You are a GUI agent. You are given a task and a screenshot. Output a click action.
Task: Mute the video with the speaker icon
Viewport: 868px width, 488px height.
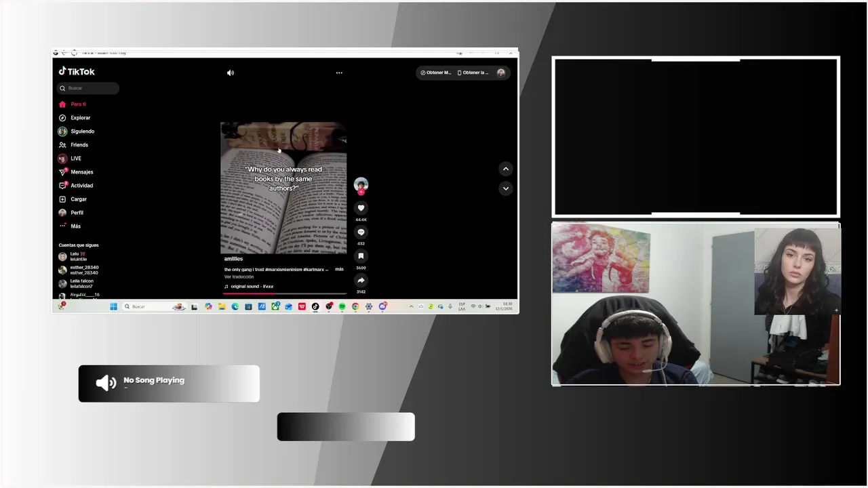(231, 73)
